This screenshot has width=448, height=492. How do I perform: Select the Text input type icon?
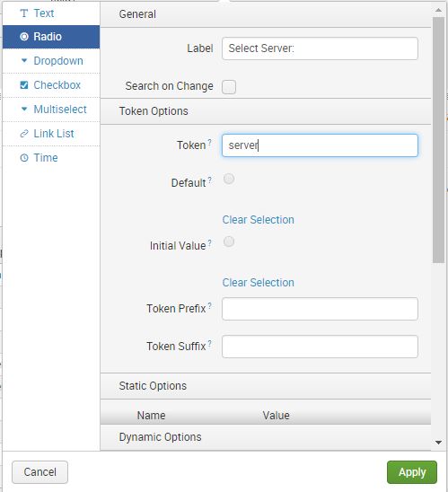pyautogui.click(x=24, y=13)
